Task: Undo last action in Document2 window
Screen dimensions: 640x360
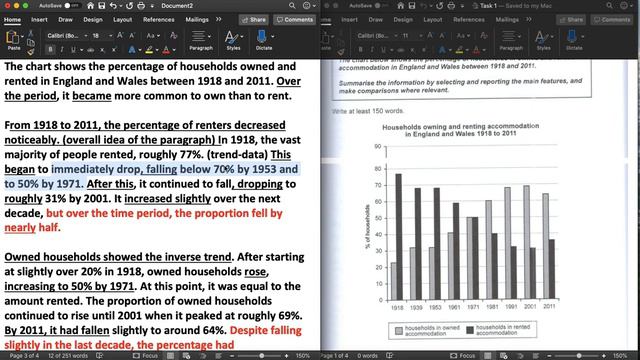Action: [113, 6]
